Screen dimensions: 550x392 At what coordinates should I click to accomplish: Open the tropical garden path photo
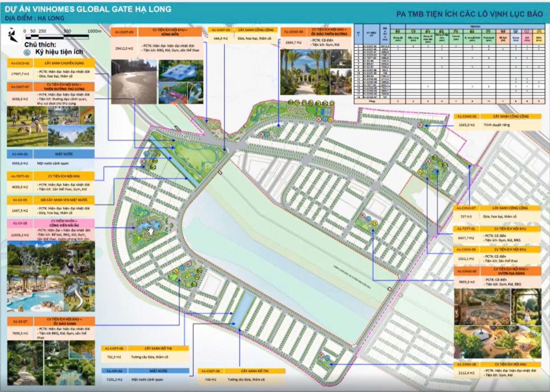[24, 362]
